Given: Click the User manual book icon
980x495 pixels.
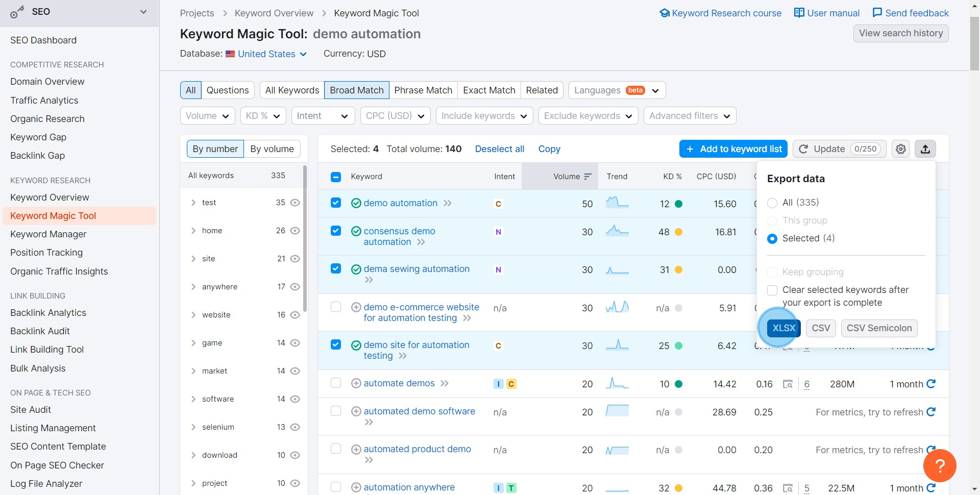Looking at the screenshot, I should pos(799,13).
